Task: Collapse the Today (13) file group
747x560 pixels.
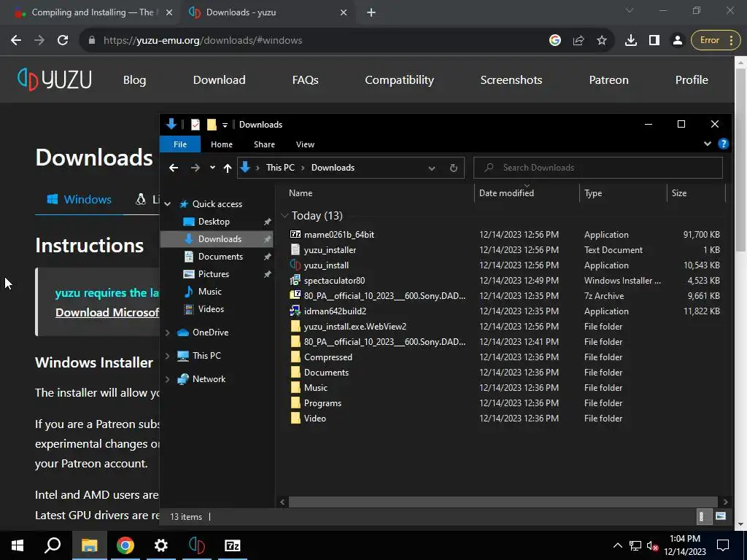Action: coord(285,216)
